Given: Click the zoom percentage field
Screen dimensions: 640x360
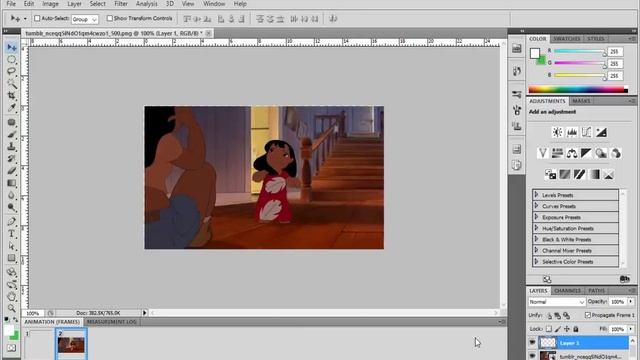Looking at the screenshot, I should [33, 313].
